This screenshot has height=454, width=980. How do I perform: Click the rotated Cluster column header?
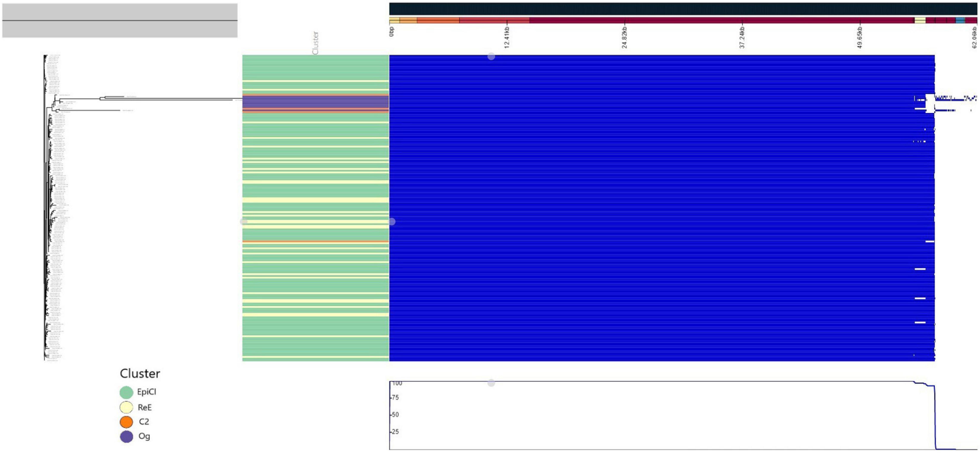[x=315, y=43]
